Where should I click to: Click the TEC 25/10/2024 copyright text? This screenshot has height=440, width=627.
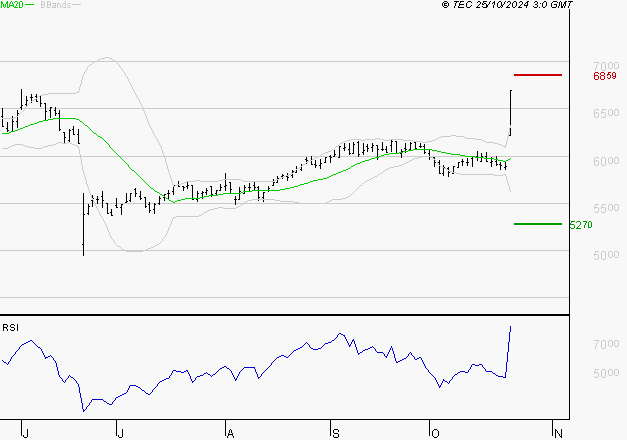pyautogui.click(x=507, y=5)
